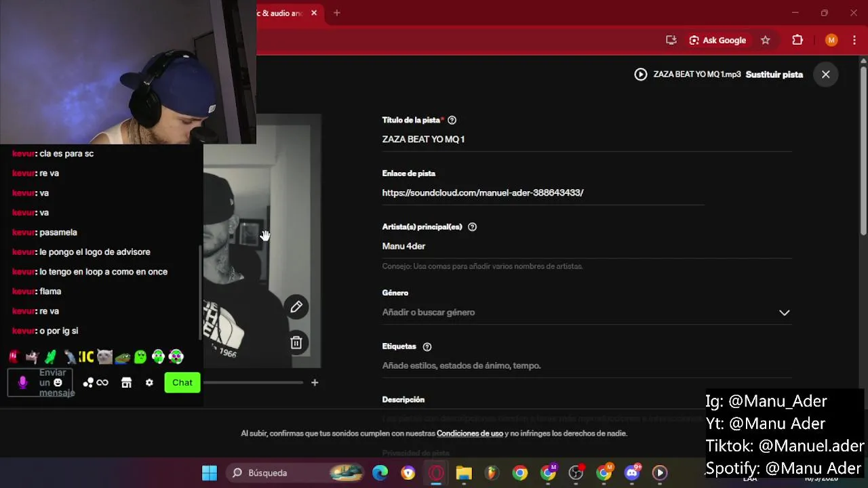Open help icon next to Título de la pista
Image resolution: width=868 pixels, height=488 pixels.
[x=452, y=120]
